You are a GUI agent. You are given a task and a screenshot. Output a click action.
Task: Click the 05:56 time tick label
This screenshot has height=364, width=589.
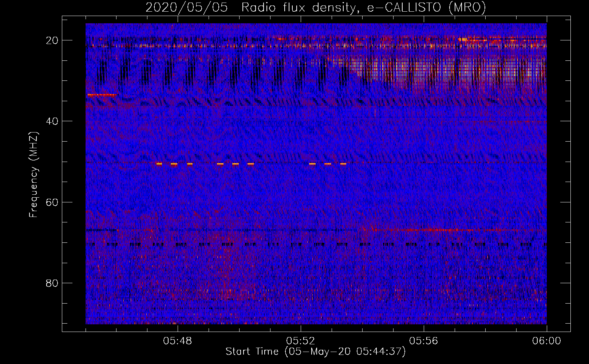424,341
